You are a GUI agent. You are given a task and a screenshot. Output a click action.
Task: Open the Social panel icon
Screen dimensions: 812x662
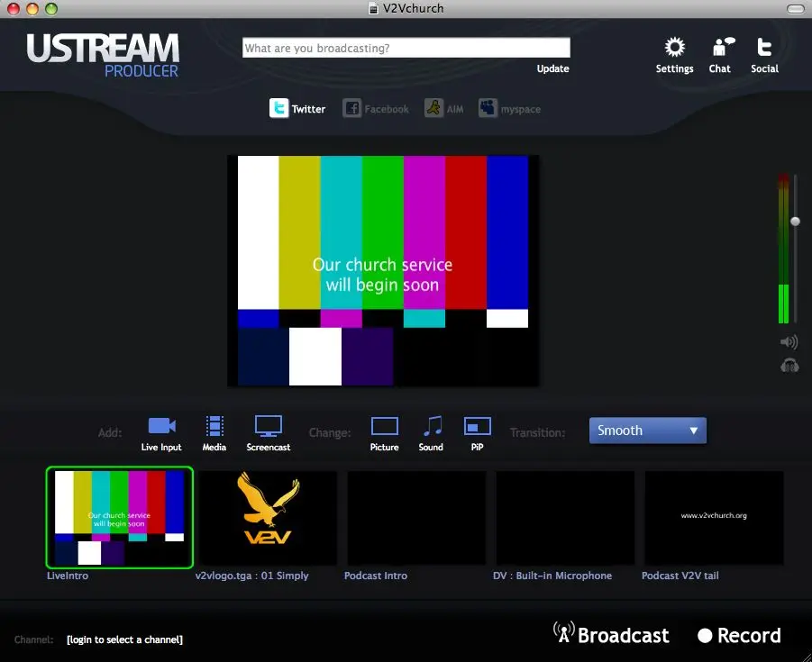point(764,47)
